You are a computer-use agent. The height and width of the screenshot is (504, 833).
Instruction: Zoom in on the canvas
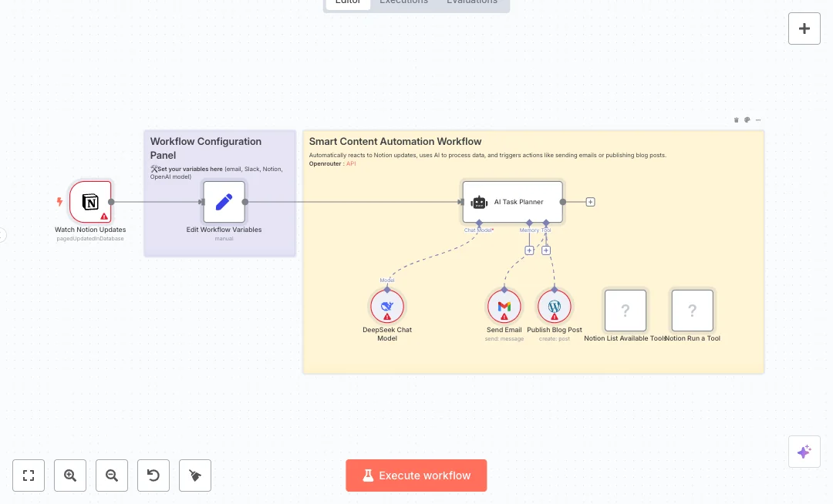[70, 475]
